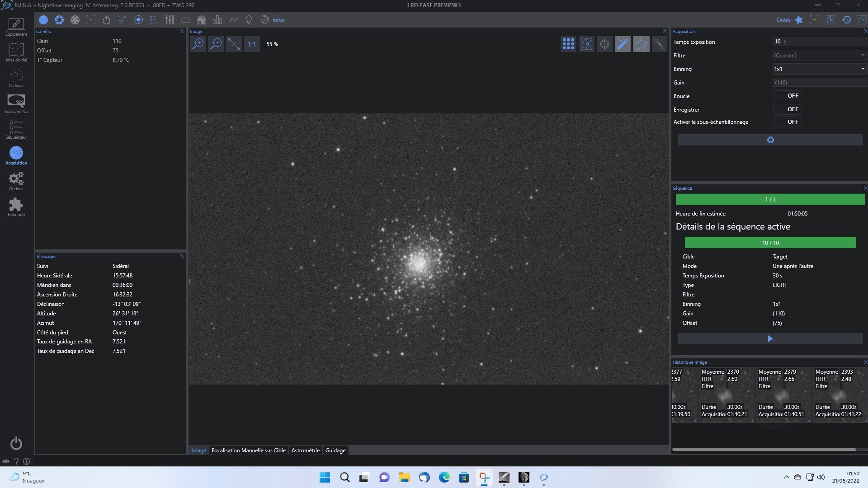
Task: Switch to the Astrométrie tab
Action: [305, 450]
